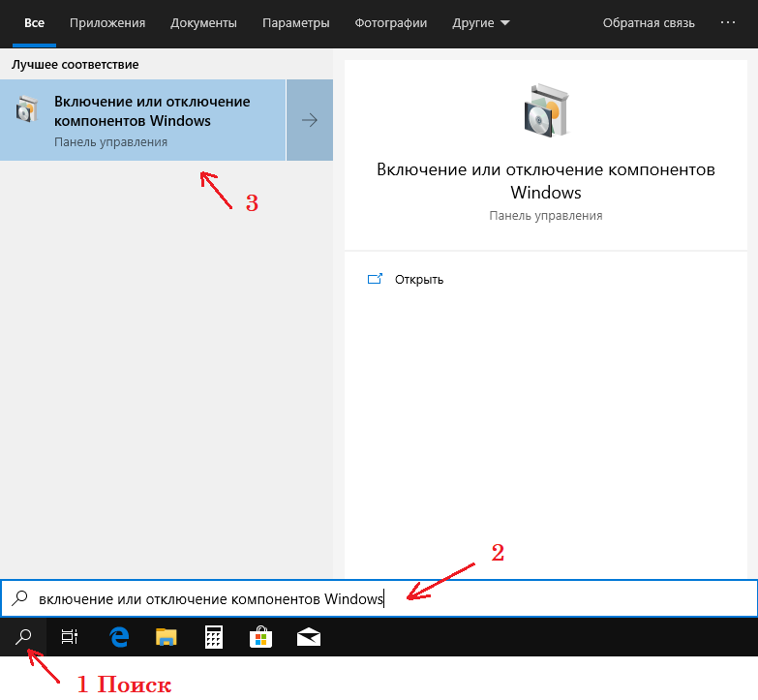The width and height of the screenshot is (758, 700).
Task: Open the Mail app from the taskbar
Action: 308,637
